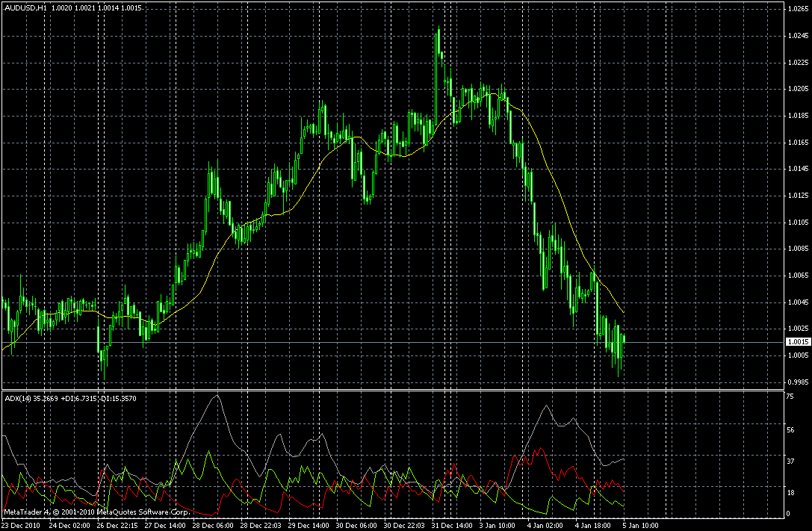
Task: Click the 28 Dec 06:00 time label
Action: [213, 525]
